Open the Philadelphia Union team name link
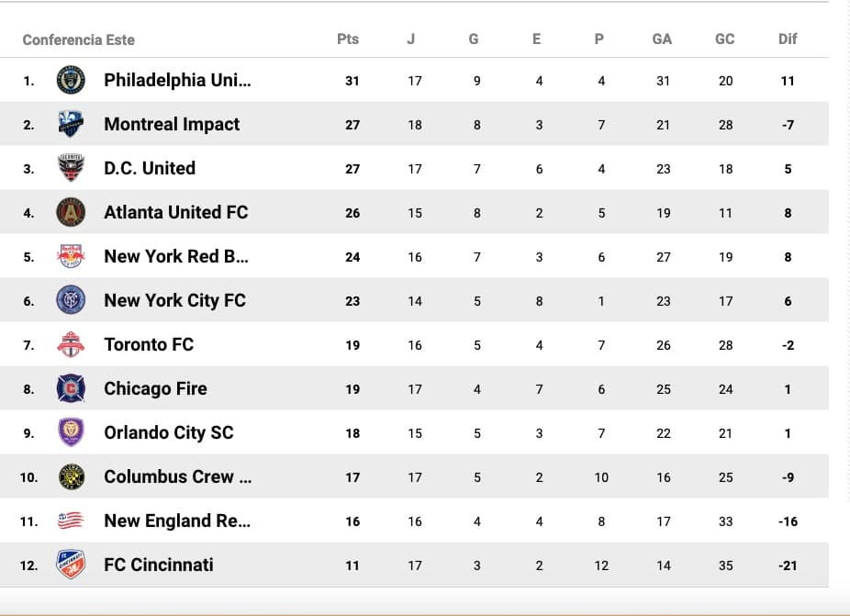Screen dimensions: 850x616 177,80
